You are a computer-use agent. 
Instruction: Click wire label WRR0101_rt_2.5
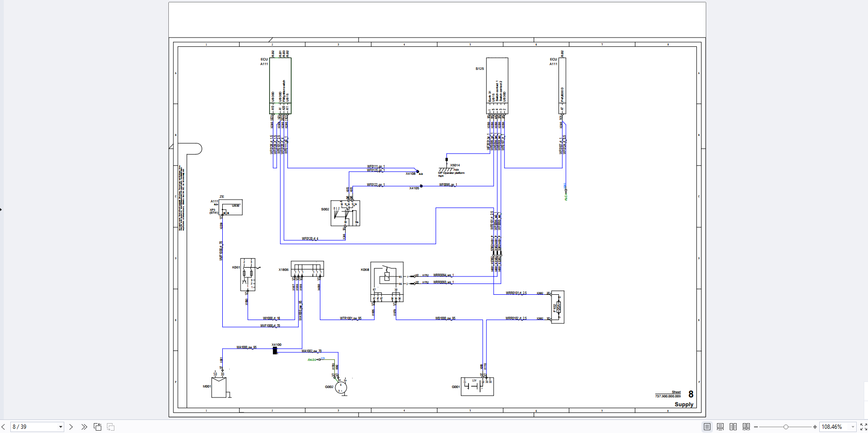point(516,293)
